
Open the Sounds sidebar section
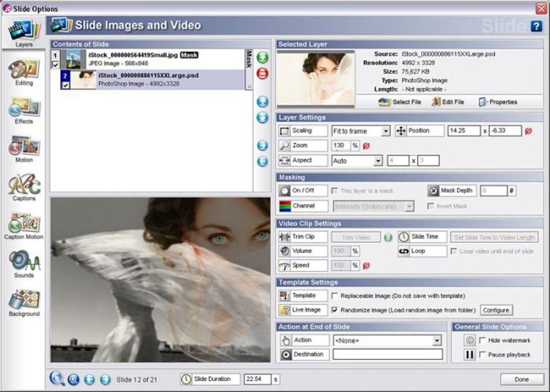24,265
